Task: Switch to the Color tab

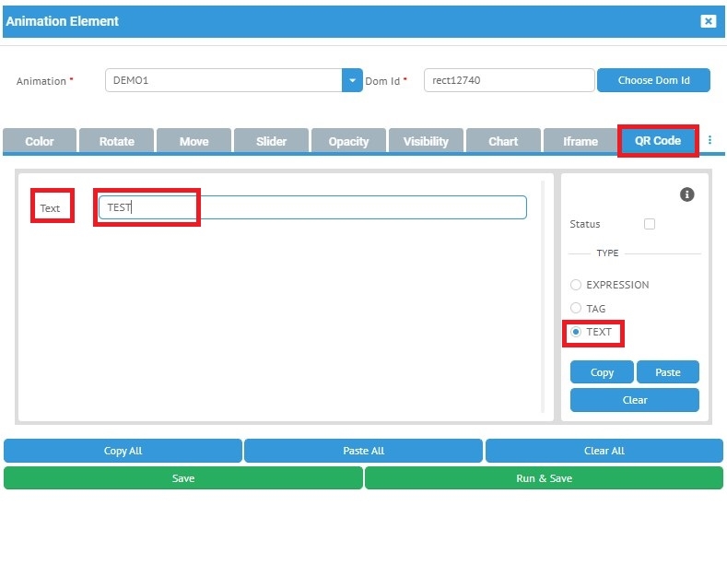Action: (x=39, y=141)
